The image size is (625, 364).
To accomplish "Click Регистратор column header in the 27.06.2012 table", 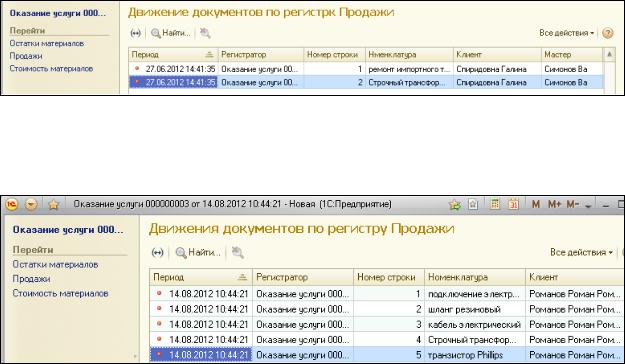I will [261, 54].
